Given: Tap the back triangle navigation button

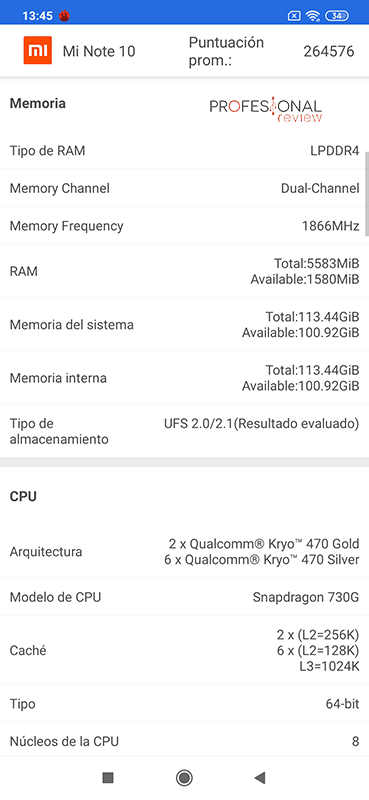Looking at the screenshot, I should [260, 777].
